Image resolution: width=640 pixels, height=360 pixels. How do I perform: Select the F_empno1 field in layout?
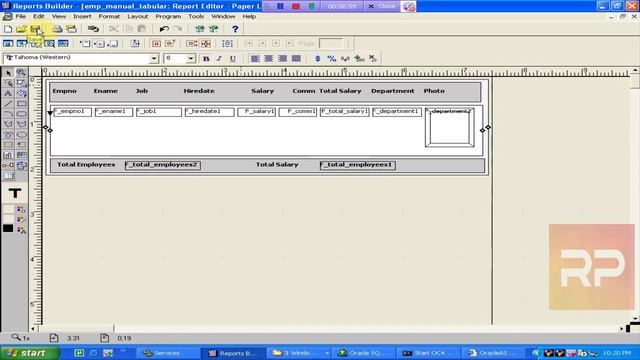click(72, 112)
